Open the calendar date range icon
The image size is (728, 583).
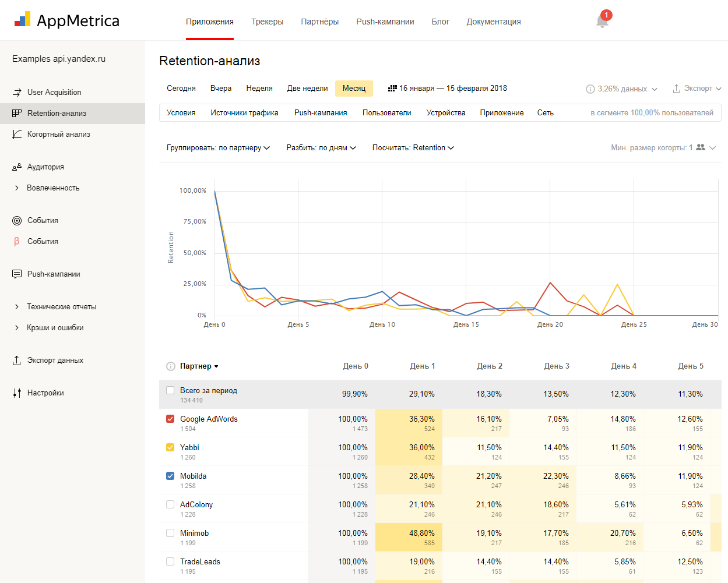pyautogui.click(x=392, y=89)
